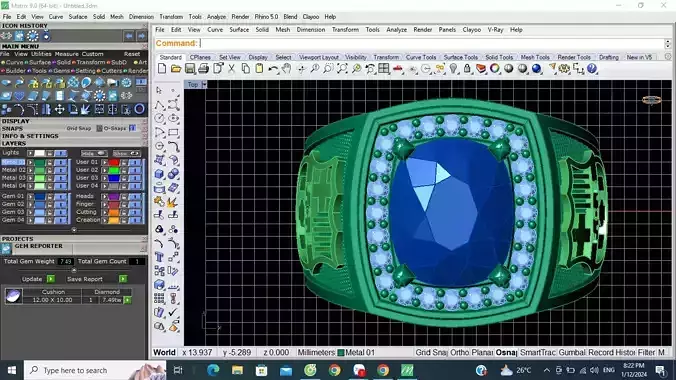Click the four-arrow Move icon in Matrix menu
This screenshot has height=380, width=676.
pyautogui.click(x=59, y=109)
